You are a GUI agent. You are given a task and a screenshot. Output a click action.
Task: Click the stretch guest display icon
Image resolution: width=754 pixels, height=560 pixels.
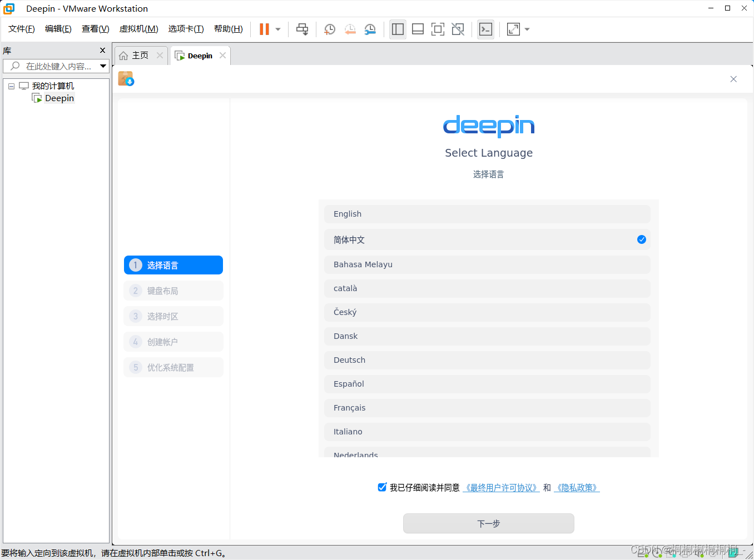click(513, 29)
